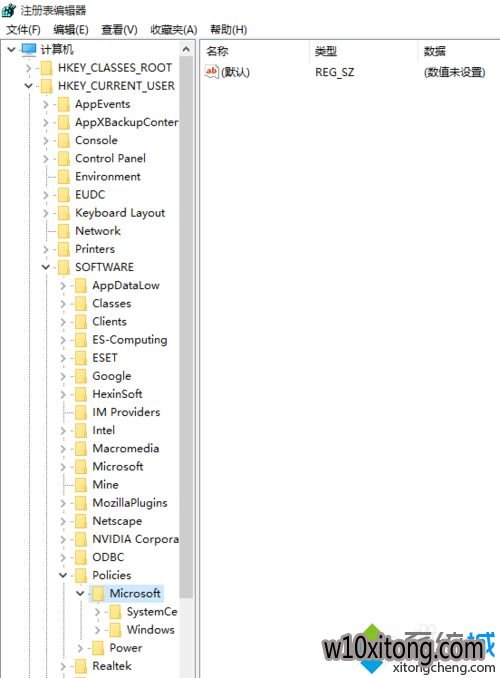Select the ES-Computing key
Image resolution: width=500 pixels, height=678 pixels.
(x=130, y=340)
